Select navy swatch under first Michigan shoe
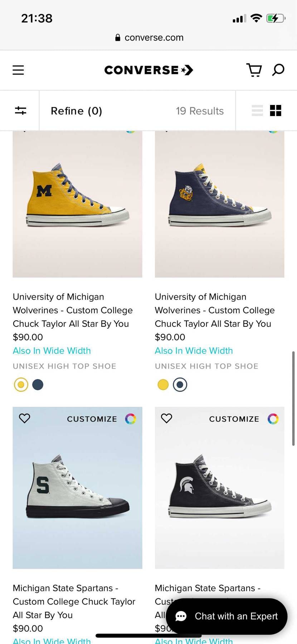297x644 pixels. click(x=38, y=385)
